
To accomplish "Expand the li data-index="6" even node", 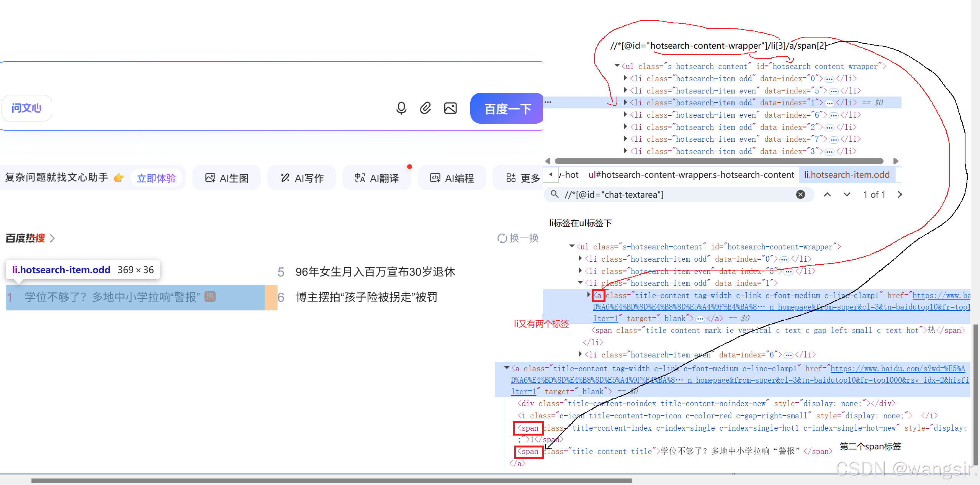I will point(625,115).
